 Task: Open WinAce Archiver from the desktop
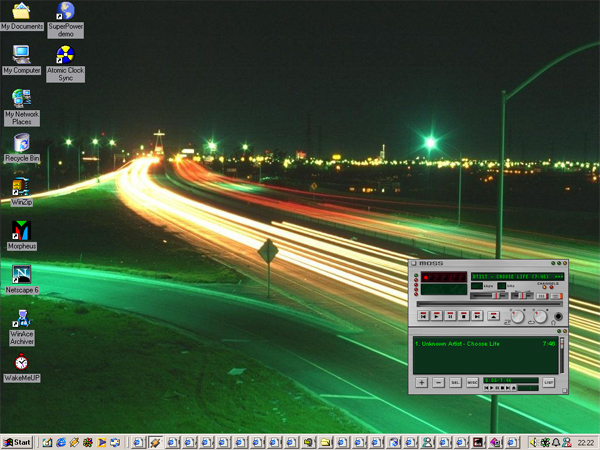(x=21, y=320)
